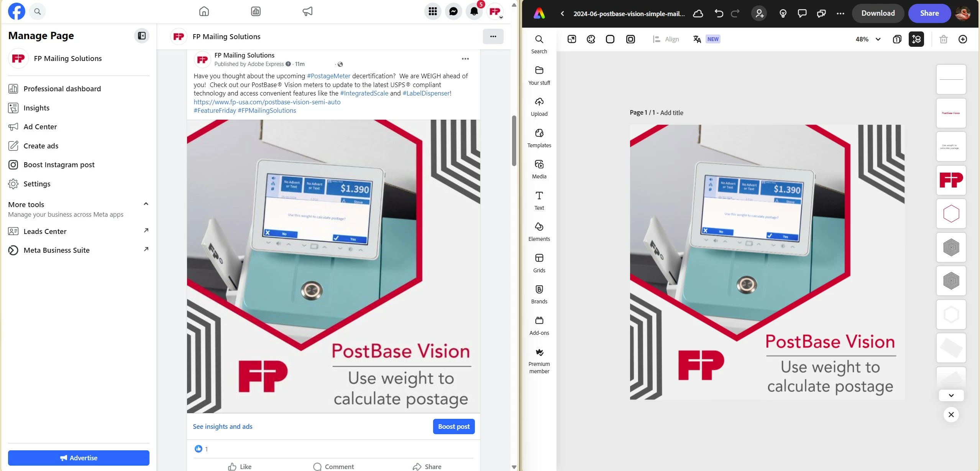
Task: Open Facebook notifications bell
Action: [474, 12]
